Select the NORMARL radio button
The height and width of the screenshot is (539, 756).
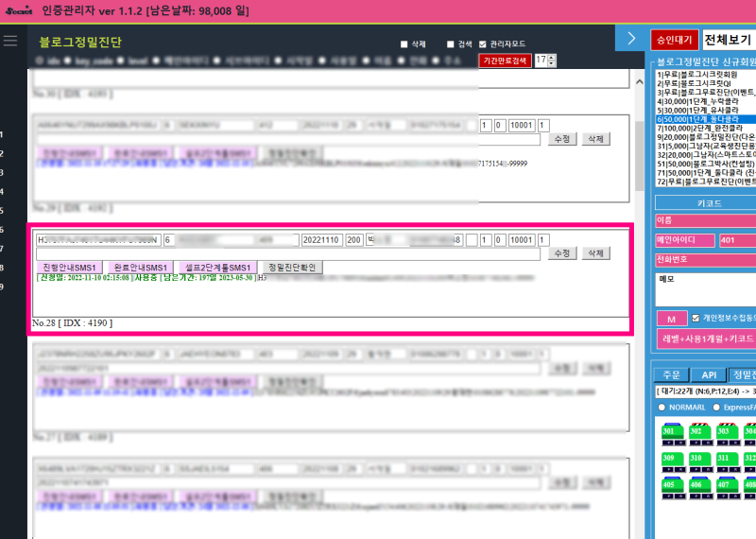661,408
